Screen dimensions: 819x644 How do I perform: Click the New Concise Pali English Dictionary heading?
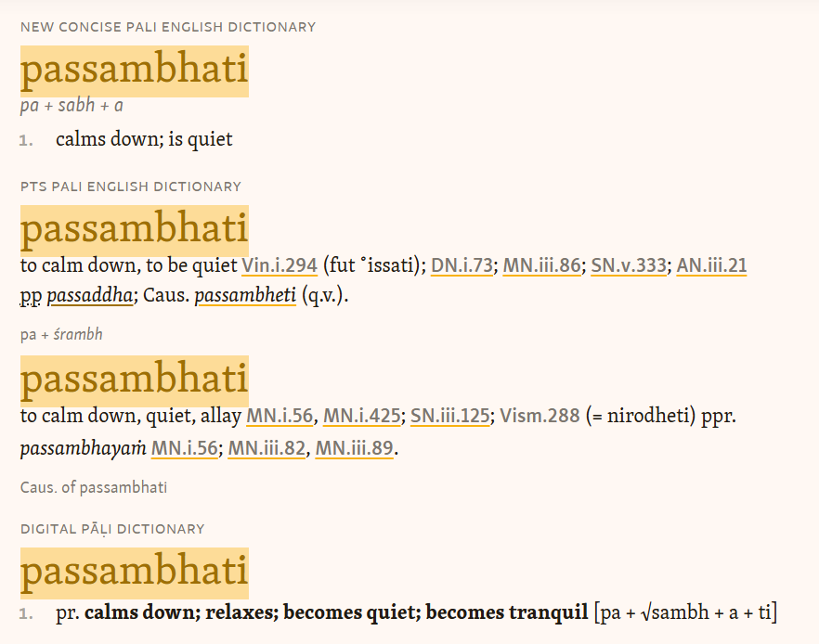click(168, 27)
